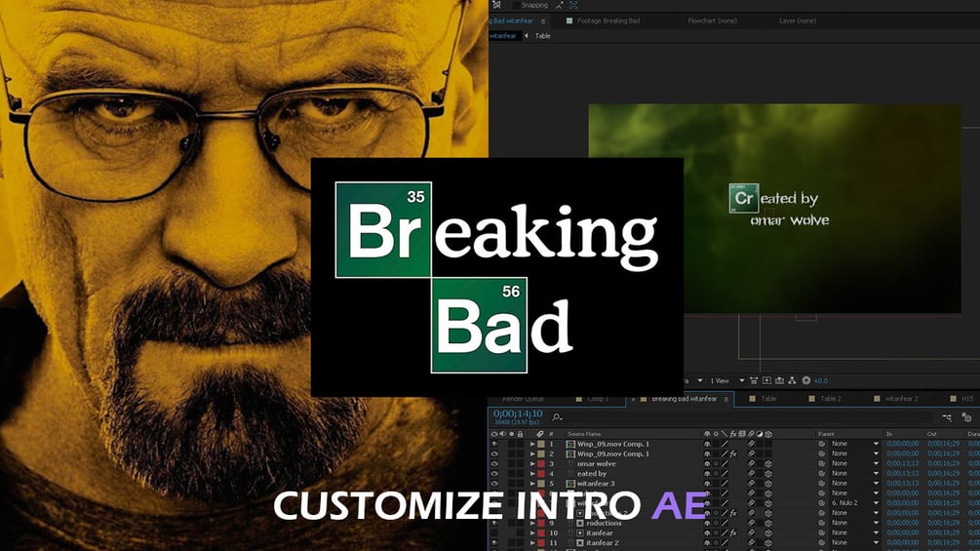This screenshot has height=551, width=980.
Task: Click parent pick-whip spiral for Wisp_09.mov layer 1
Action: 822,444
